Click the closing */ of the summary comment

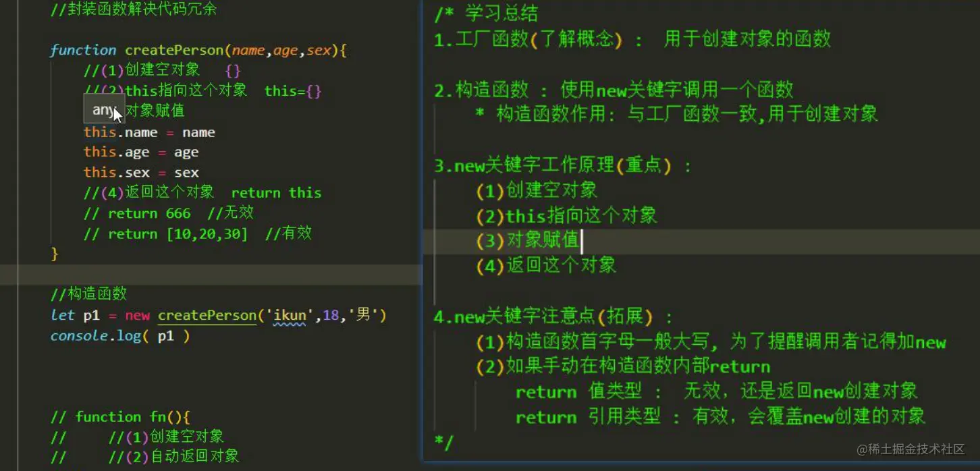tap(444, 442)
